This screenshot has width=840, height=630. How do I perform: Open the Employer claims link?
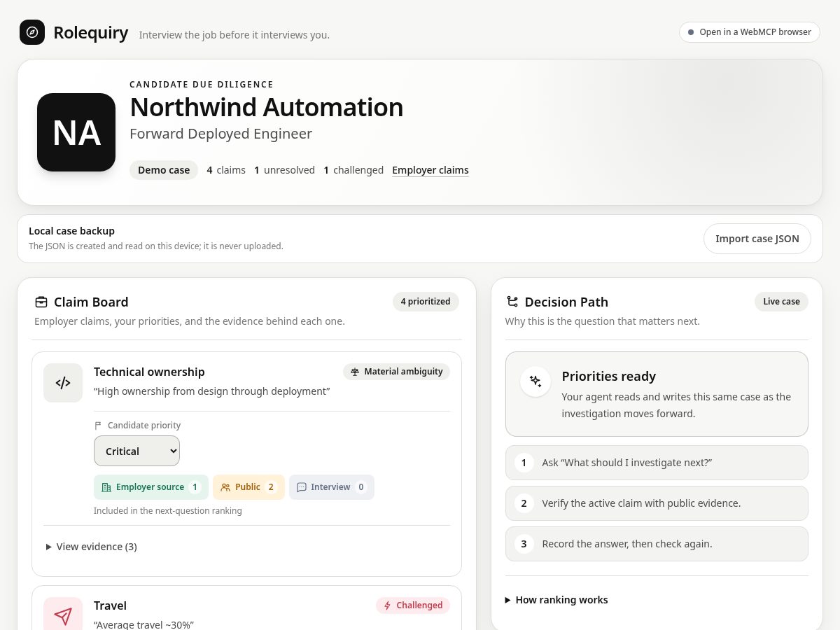430,170
